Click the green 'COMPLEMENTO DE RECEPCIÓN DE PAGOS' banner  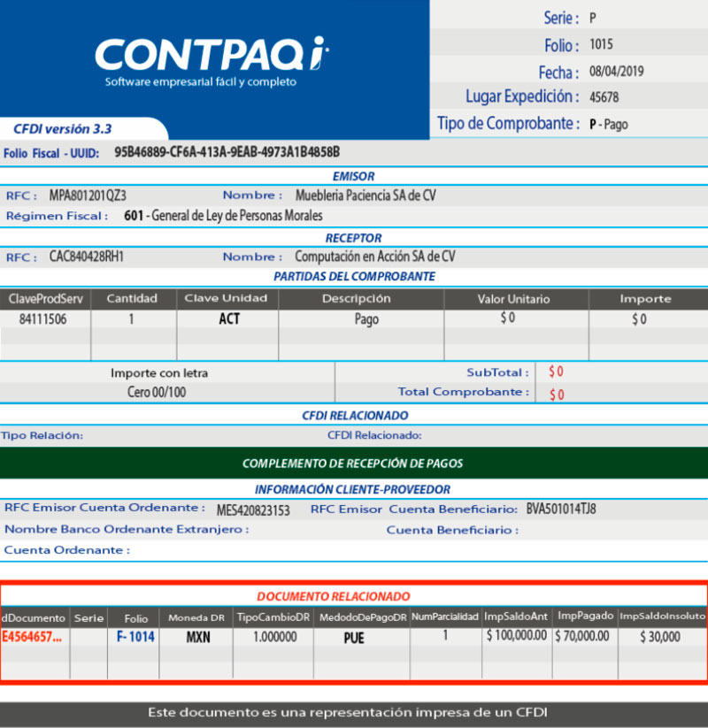(x=353, y=464)
